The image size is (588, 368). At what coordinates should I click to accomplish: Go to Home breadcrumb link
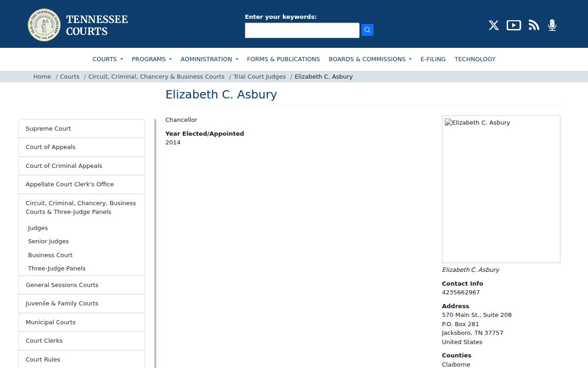(x=42, y=76)
